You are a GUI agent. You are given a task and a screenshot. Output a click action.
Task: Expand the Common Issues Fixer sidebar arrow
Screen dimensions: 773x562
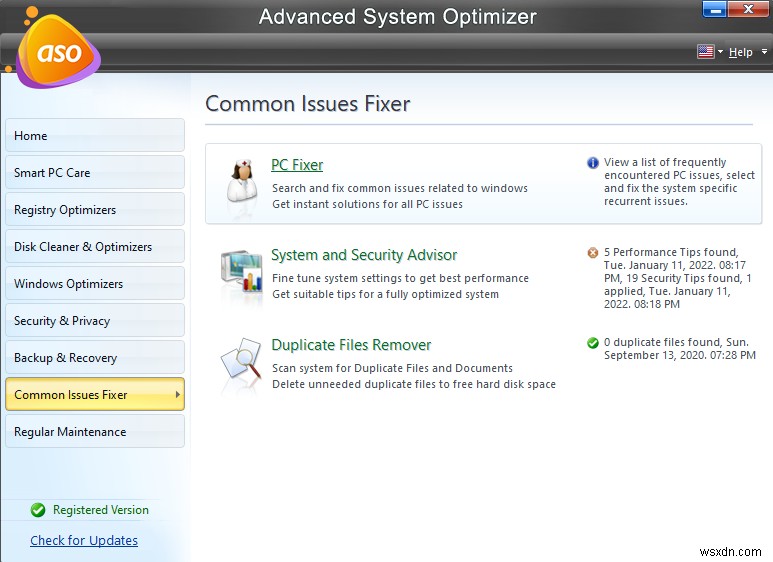[x=178, y=395]
